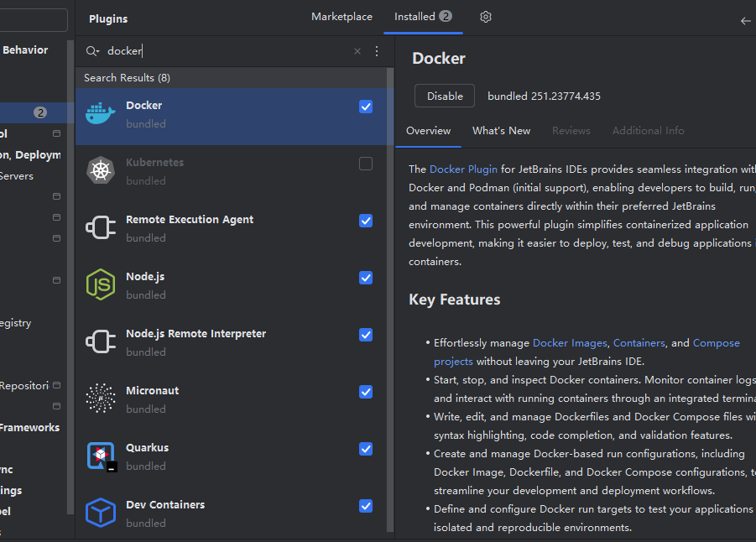Click the Micronaut dotted icon
The image size is (756, 542).
[x=101, y=399]
